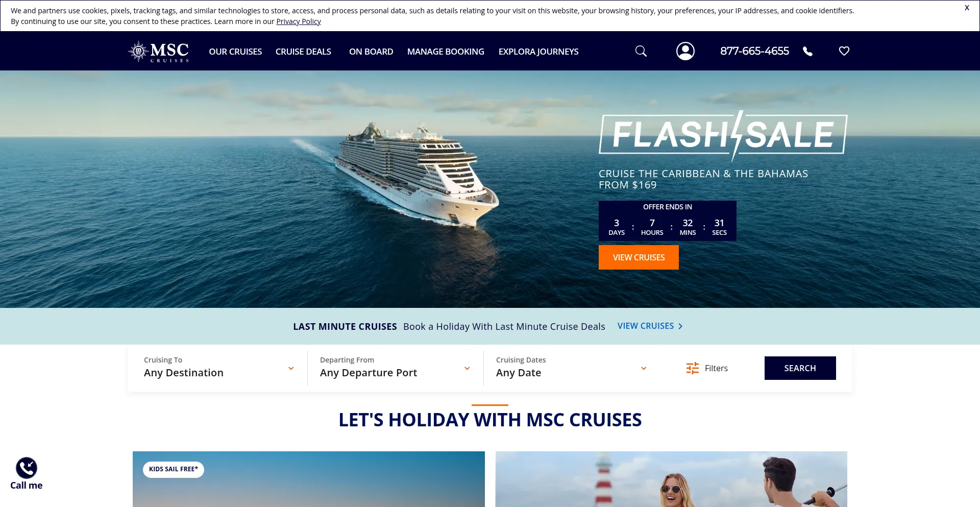Open the Our Cruises menu
The image size is (980, 507).
(235, 52)
